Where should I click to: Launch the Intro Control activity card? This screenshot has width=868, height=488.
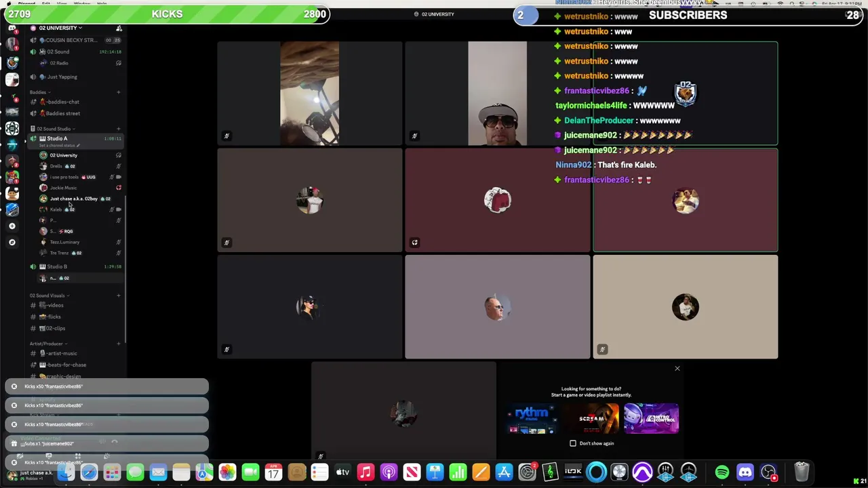651,418
